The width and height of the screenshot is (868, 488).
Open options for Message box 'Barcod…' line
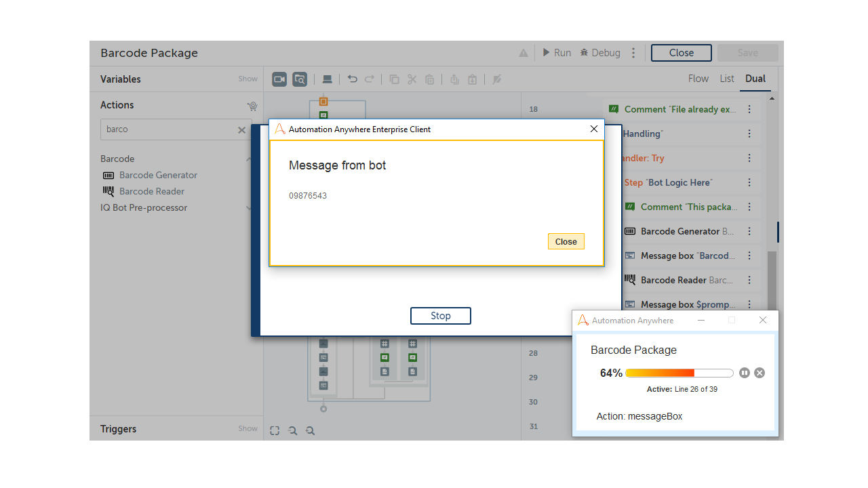coord(749,256)
